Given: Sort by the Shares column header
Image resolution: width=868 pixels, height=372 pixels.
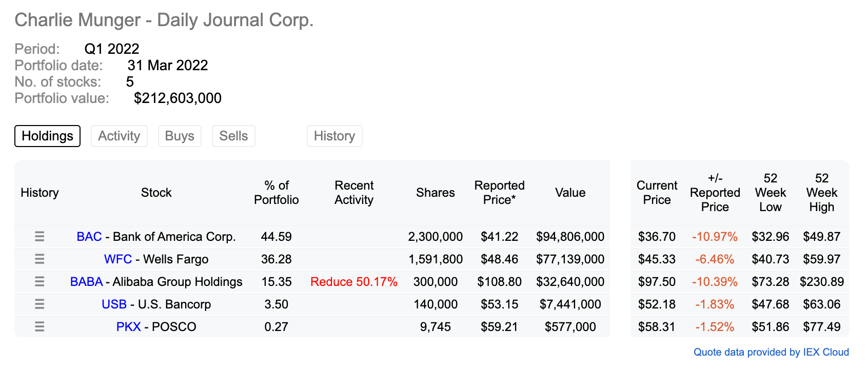Looking at the screenshot, I should click(436, 193).
